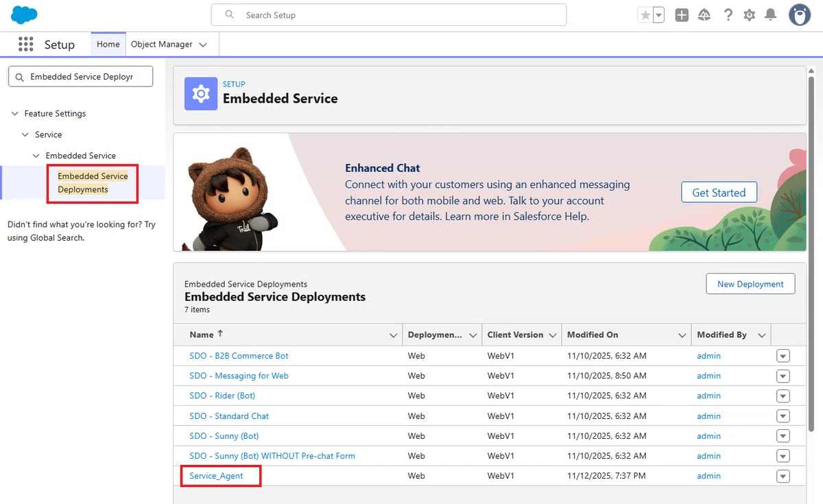Open the Trailhead guidance icon

pos(704,15)
